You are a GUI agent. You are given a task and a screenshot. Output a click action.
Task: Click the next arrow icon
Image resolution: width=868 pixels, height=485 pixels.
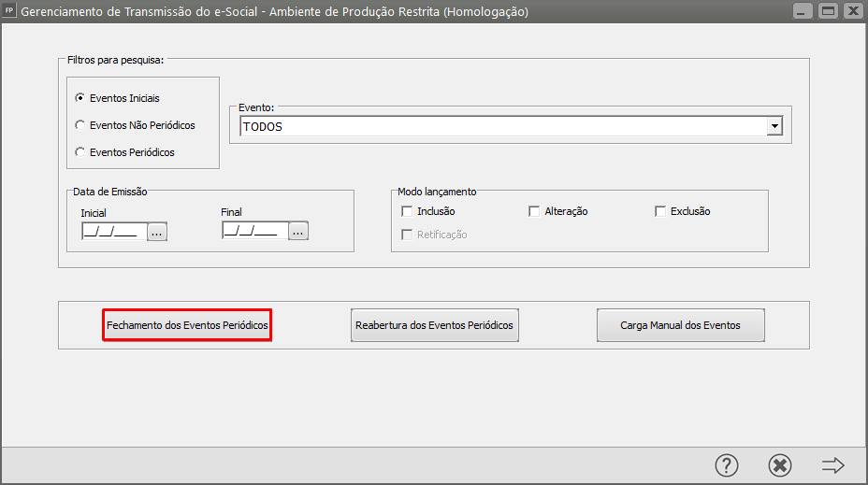[x=832, y=465]
